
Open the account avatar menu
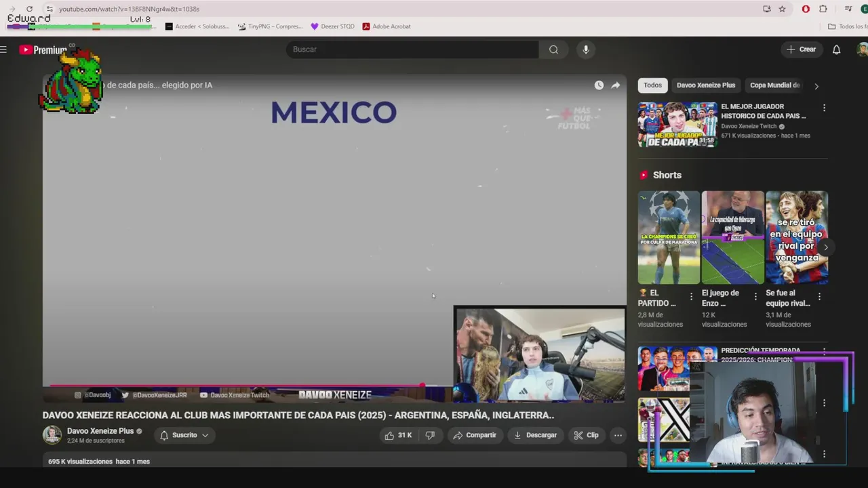(862, 49)
